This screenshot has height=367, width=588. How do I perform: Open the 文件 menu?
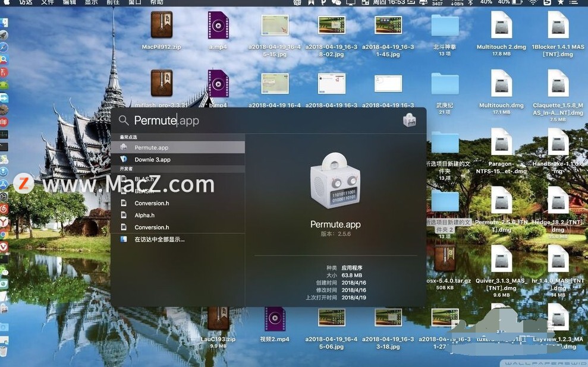48,2
